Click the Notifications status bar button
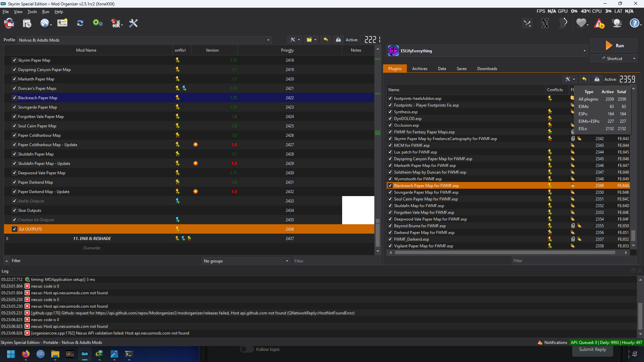The height and width of the screenshot is (362, 644). (x=552, y=343)
